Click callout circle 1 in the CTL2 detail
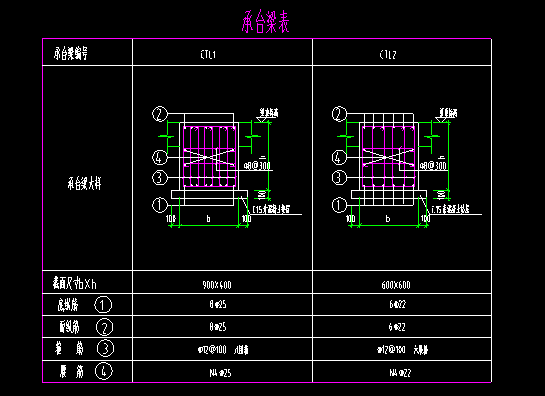The width and height of the screenshot is (545, 396). [339, 205]
